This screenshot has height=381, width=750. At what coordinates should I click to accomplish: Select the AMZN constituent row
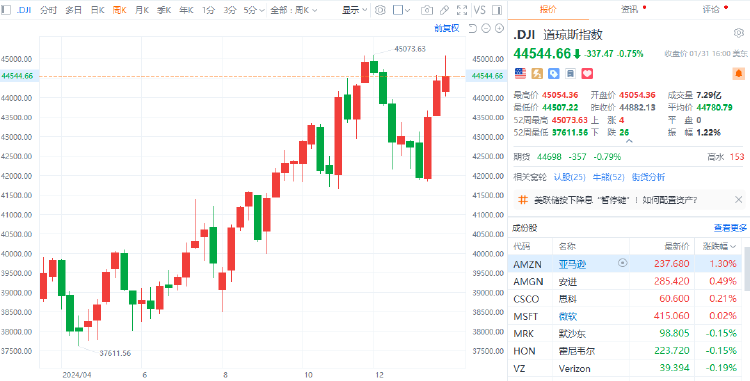(625, 263)
